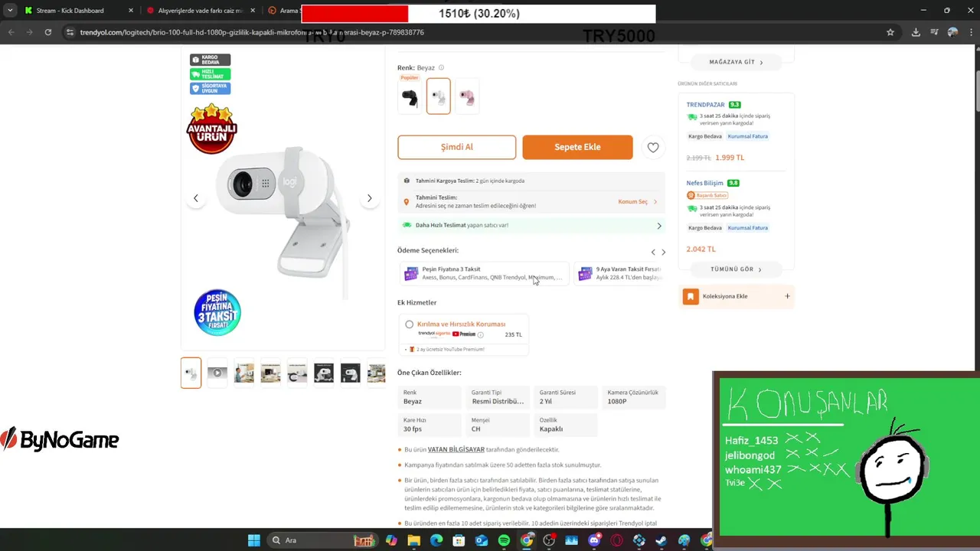Screen dimensions: 980x551
Task: Click Peşin Fiyatına 3 Taksit payment card
Action: coord(485,273)
